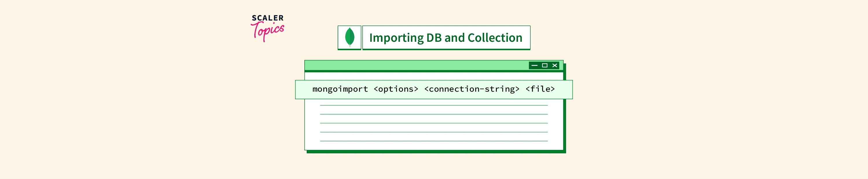The width and height of the screenshot is (868, 179).
Task: Click the second blank line in window
Action: click(434, 114)
